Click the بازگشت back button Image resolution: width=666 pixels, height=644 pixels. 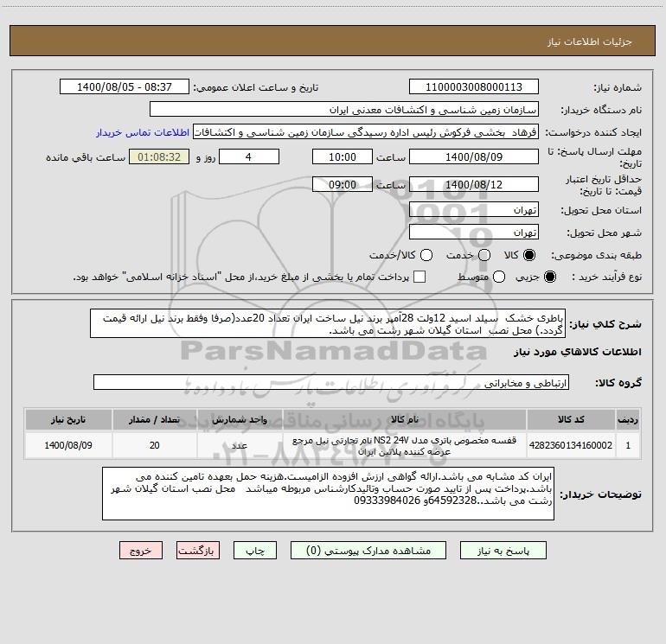coord(198,551)
